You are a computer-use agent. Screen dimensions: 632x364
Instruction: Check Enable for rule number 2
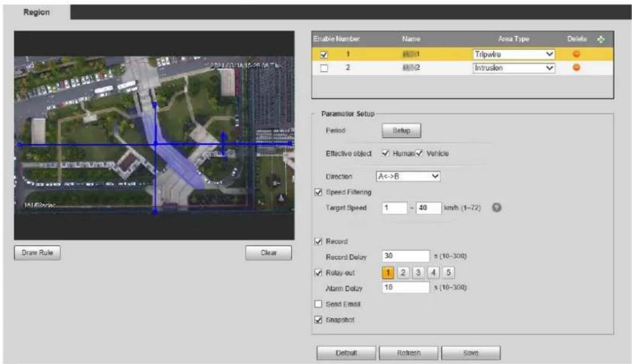click(x=324, y=68)
